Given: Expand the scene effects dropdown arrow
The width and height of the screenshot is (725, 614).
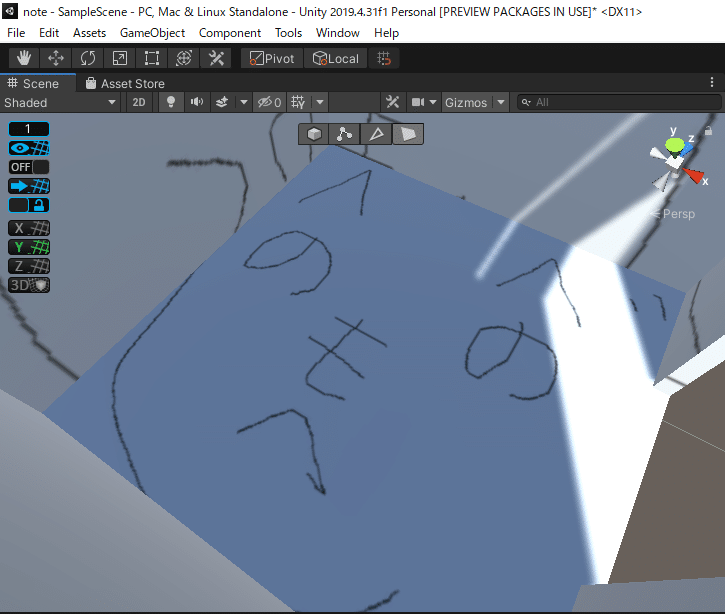Looking at the screenshot, I should [x=244, y=102].
